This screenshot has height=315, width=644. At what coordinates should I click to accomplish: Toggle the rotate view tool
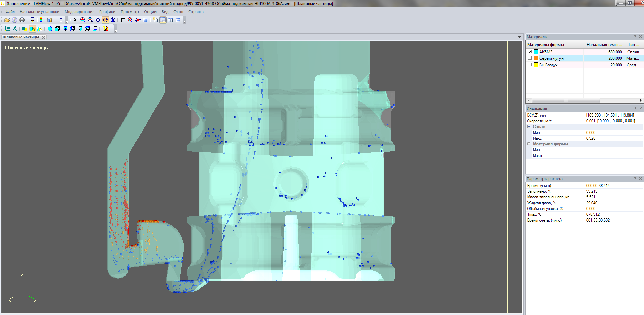(105, 20)
